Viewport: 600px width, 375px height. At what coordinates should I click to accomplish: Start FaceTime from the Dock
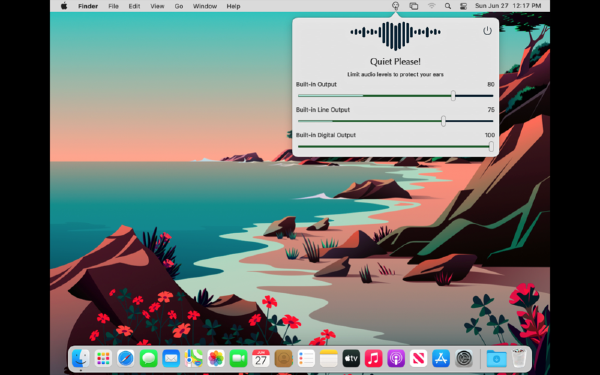coord(238,359)
